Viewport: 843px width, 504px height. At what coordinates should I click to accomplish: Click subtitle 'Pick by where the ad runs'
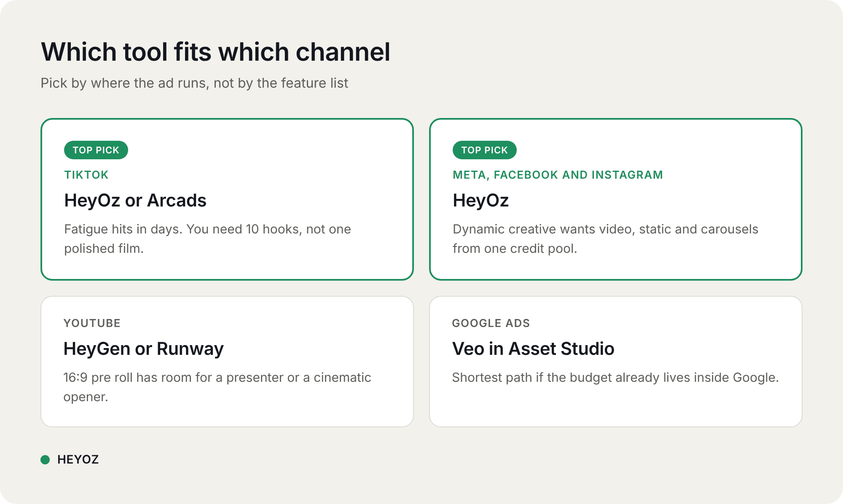[x=194, y=83]
